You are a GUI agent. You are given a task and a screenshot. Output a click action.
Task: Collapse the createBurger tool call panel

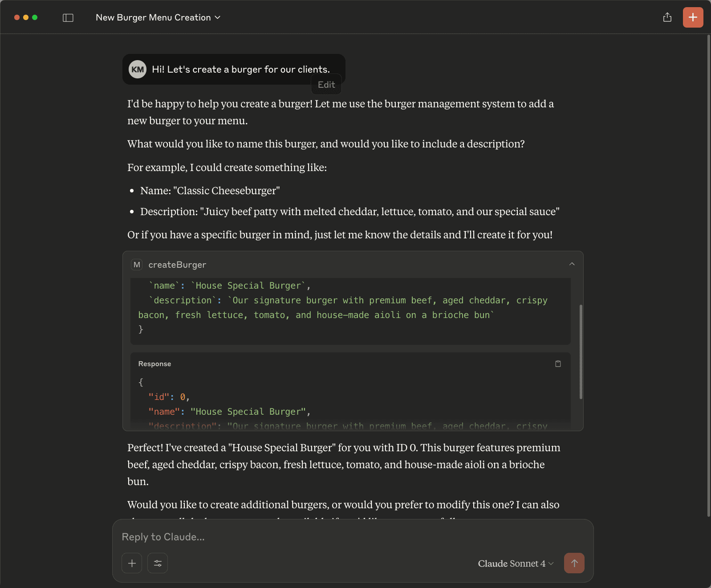click(572, 264)
